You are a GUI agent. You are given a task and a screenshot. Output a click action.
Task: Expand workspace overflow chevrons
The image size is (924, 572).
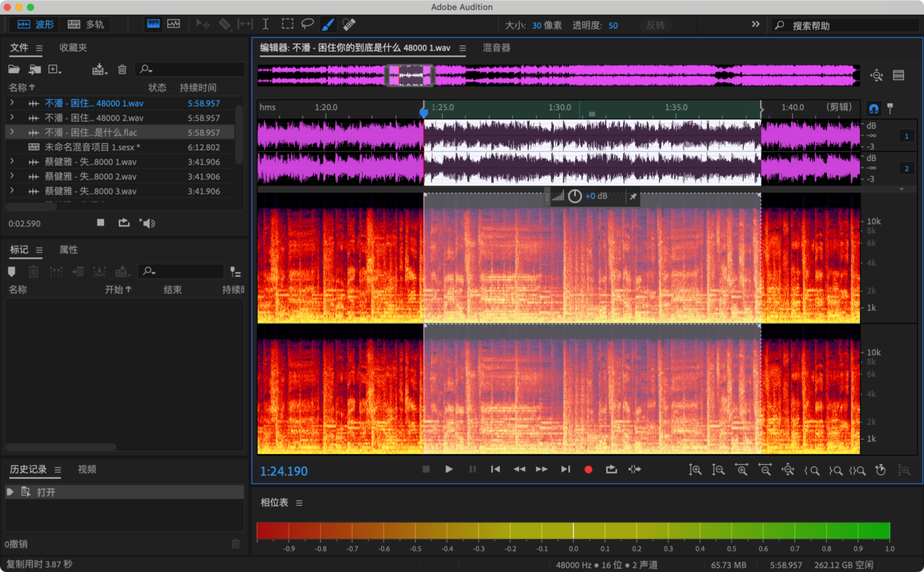tap(755, 25)
